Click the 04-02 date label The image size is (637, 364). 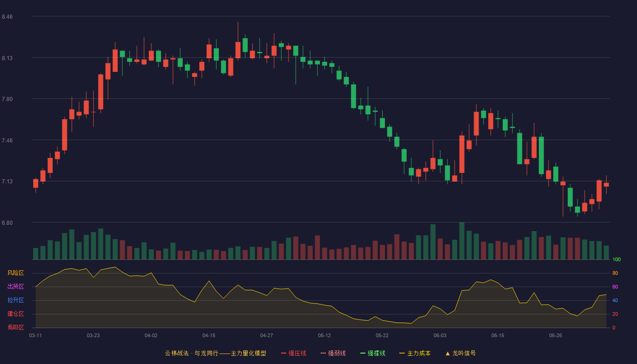(151, 335)
